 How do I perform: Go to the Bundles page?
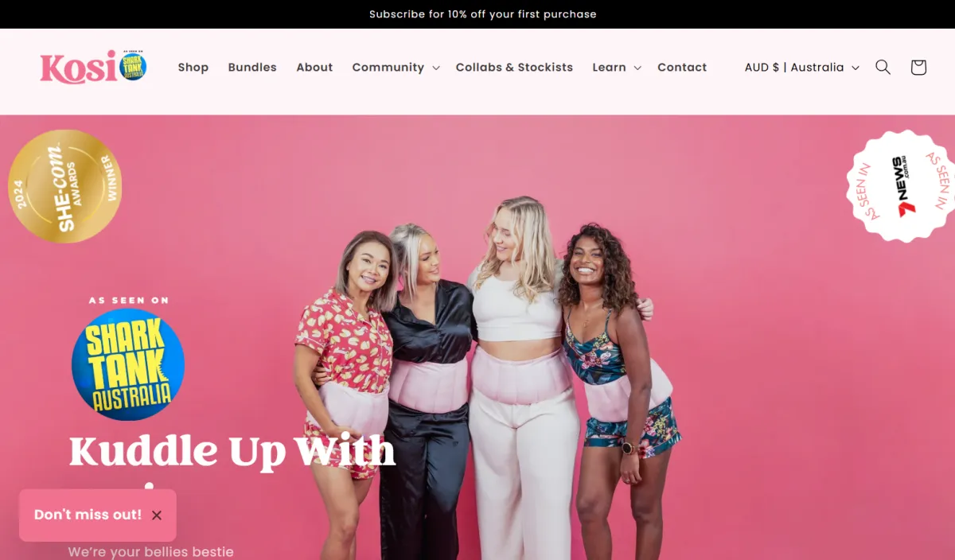pos(252,68)
